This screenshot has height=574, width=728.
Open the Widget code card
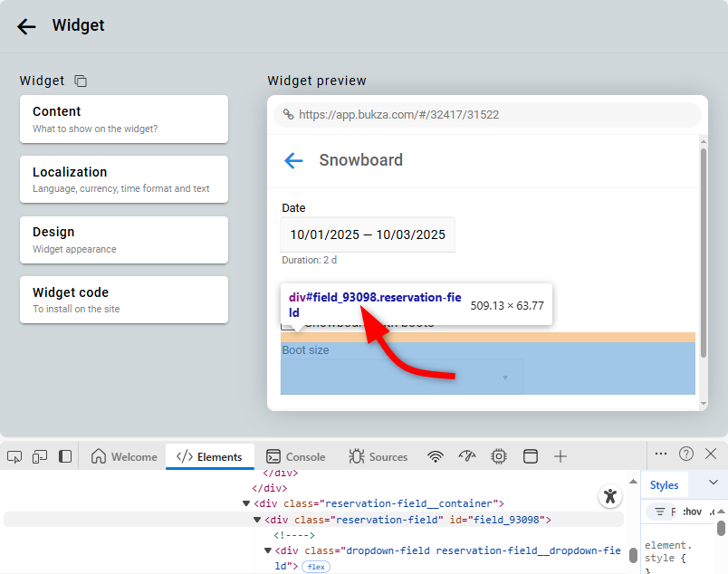click(124, 300)
